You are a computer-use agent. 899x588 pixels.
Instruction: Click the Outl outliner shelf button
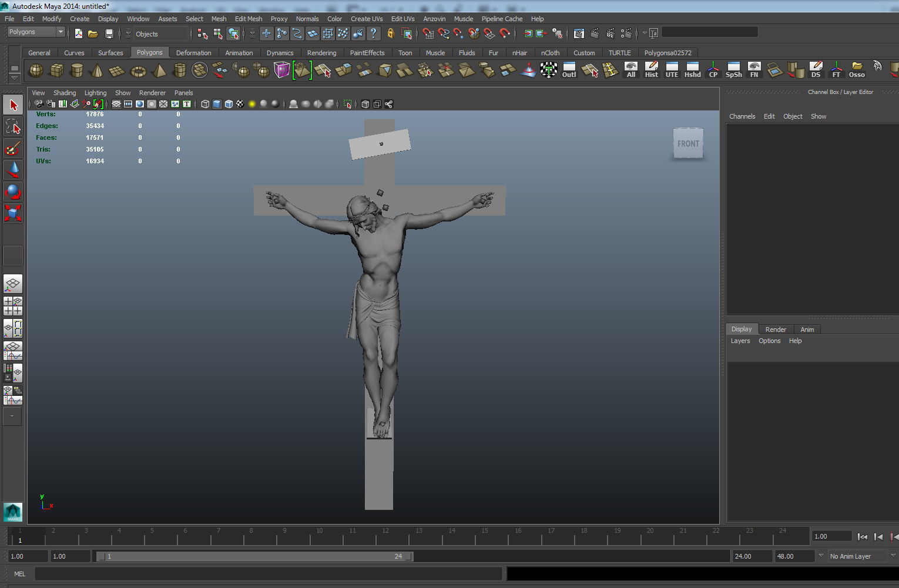tap(569, 70)
